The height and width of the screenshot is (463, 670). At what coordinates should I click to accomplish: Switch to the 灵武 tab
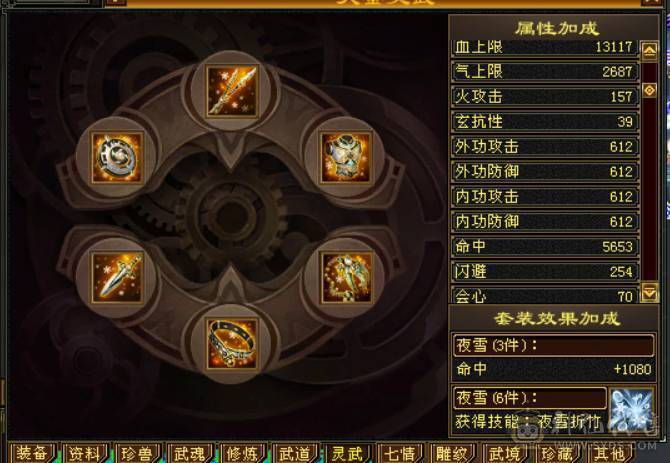click(347, 454)
